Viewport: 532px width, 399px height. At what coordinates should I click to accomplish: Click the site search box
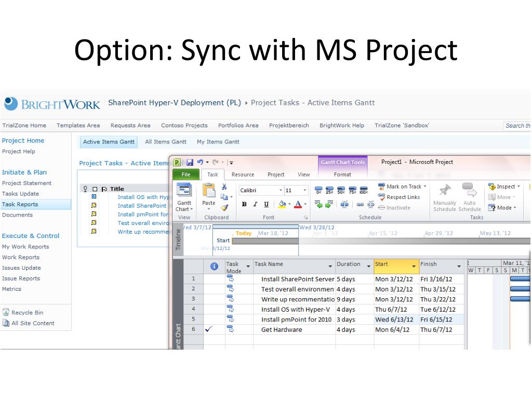(517, 126)
